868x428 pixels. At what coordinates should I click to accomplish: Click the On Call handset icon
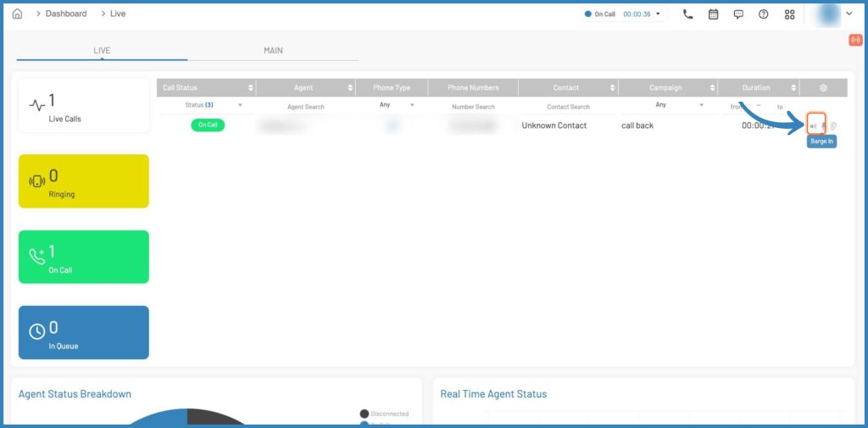37,256
